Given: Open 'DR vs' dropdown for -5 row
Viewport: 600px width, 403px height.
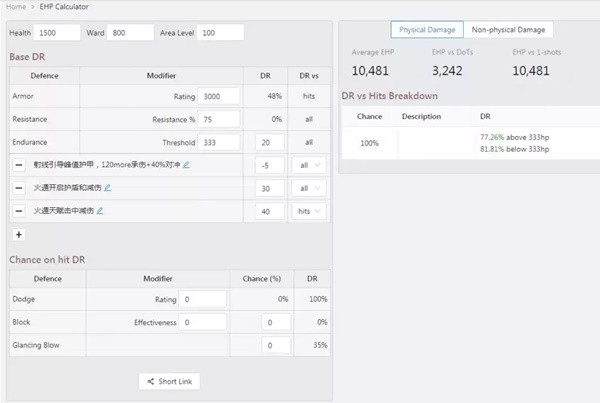Looking at the screenshot, I should [x=310, y=165].
